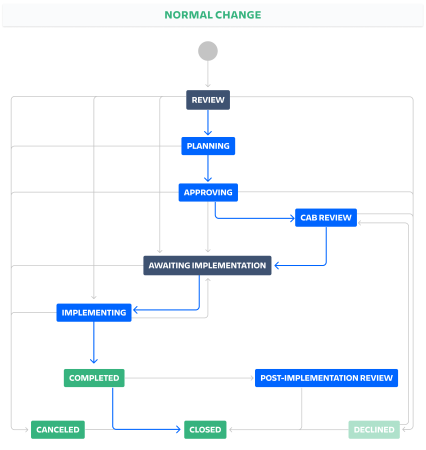The height and width of the screenshot is (450, 426).
Task: Open the CAB REVIEW status node
Action: coord(326,218)
